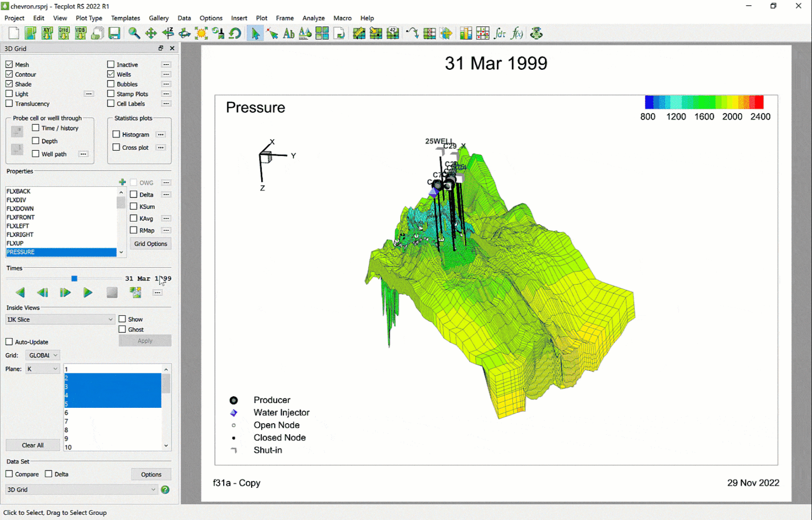The image size is (812, 520).
Task: Click the integration ∫dt toolbar icon
Action: pos(500,33)
